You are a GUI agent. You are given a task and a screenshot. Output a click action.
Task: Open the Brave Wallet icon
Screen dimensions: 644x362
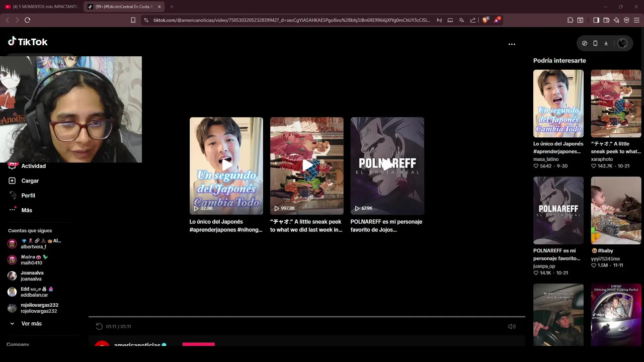pyautogui.click(x=606, y=20)
